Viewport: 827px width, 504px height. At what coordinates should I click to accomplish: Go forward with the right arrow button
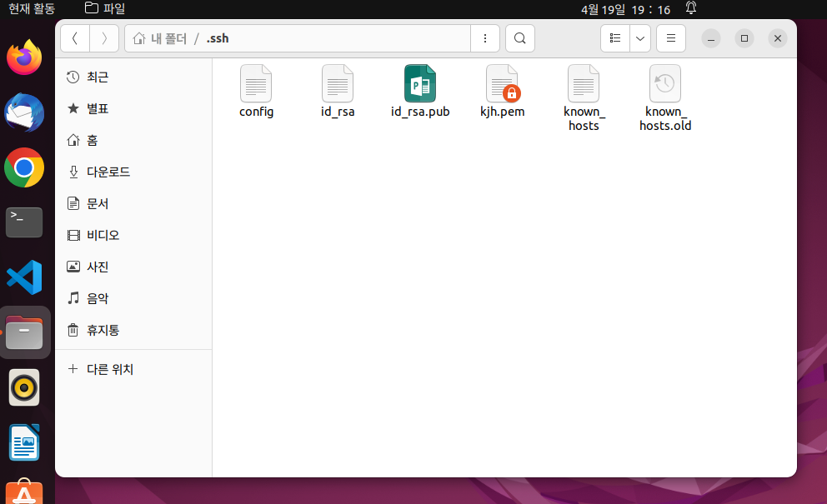(x=104, y=38)
